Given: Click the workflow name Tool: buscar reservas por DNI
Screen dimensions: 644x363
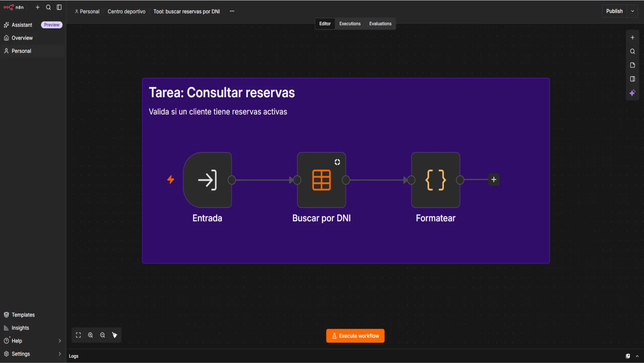Looking at the screenshot, I should (x=186, y=11).
